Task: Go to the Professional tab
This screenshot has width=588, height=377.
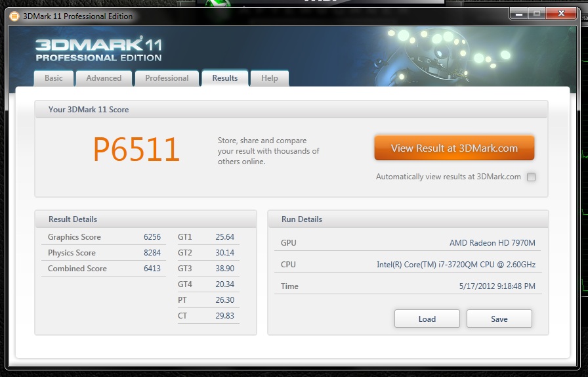Action: point(167,78)
